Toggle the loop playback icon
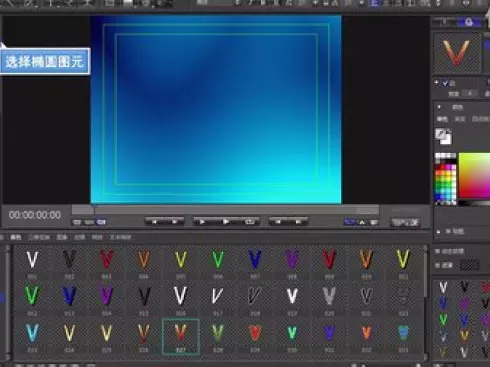The height and width of the screenshot is (367, 490). coord(250,222)
